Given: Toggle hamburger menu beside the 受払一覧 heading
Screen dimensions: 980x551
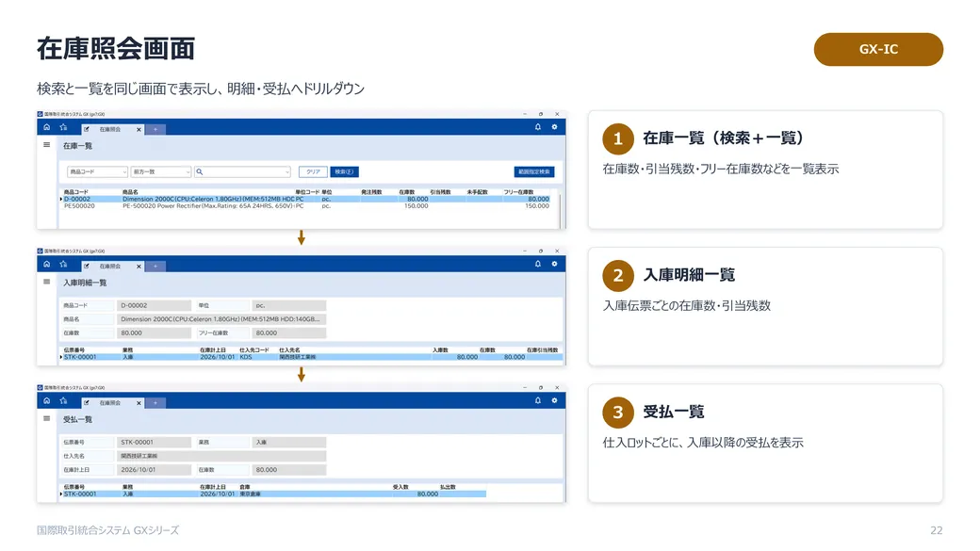Looking at the screenshot, I should [47, 418].
